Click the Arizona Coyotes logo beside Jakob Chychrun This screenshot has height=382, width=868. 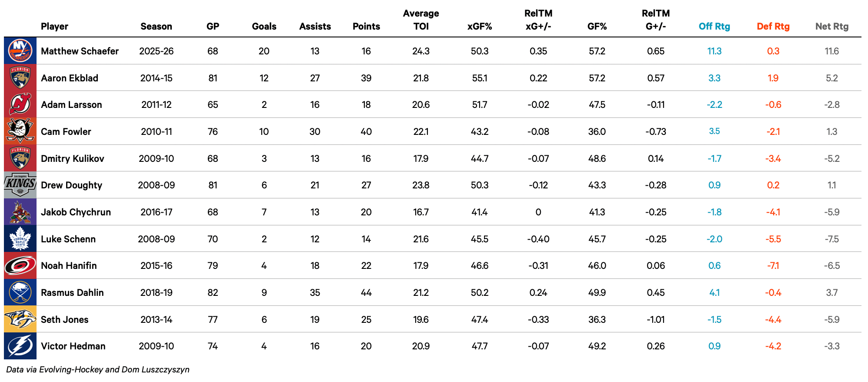[20, 212]
